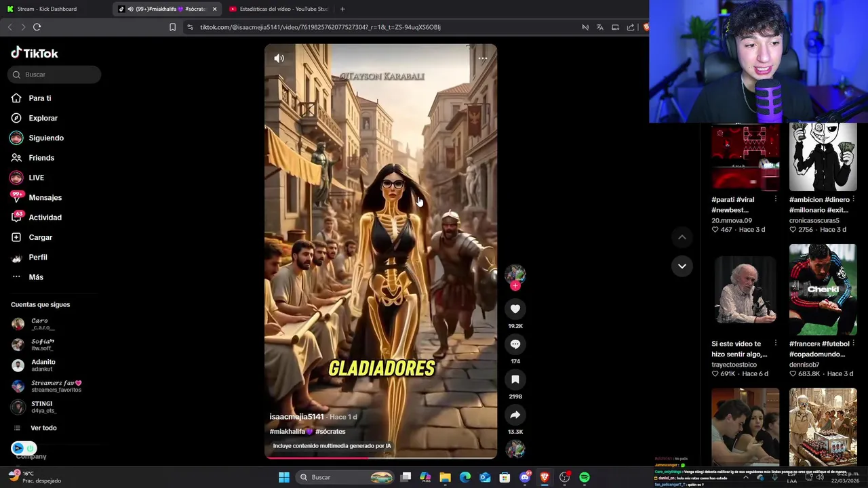Open Spotify from the taskbar
This screenshot has height=488, width=868.
click(585, 477)
